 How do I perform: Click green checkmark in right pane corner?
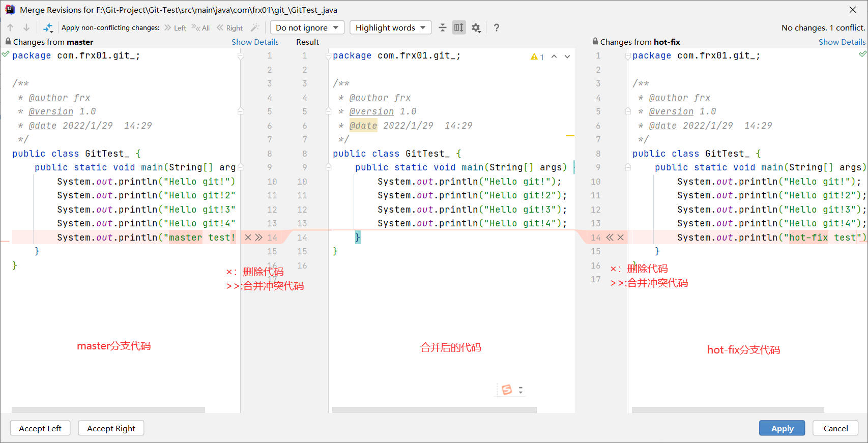(862, 54)
